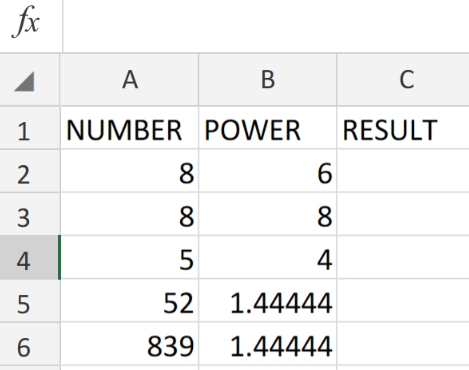Select row 6 header

pos(30,344)
